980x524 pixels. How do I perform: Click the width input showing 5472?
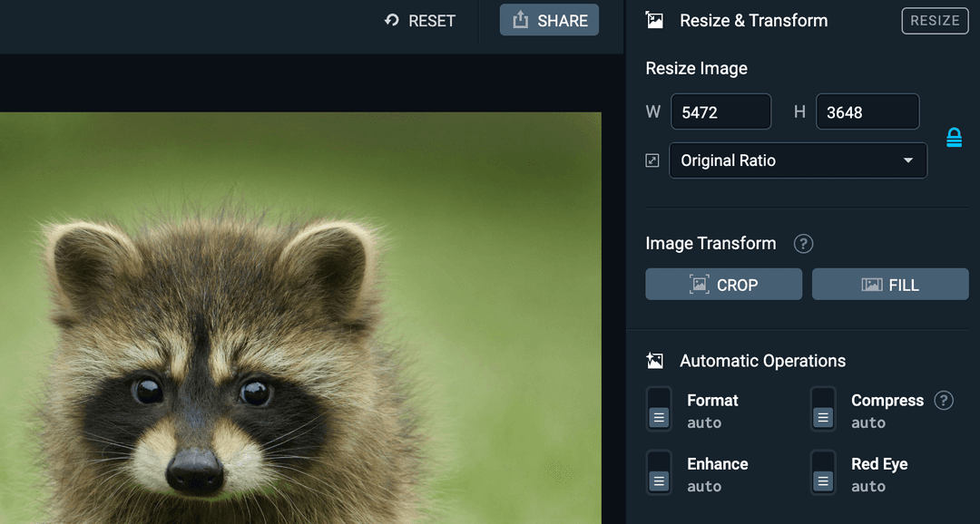coord(720,112)
